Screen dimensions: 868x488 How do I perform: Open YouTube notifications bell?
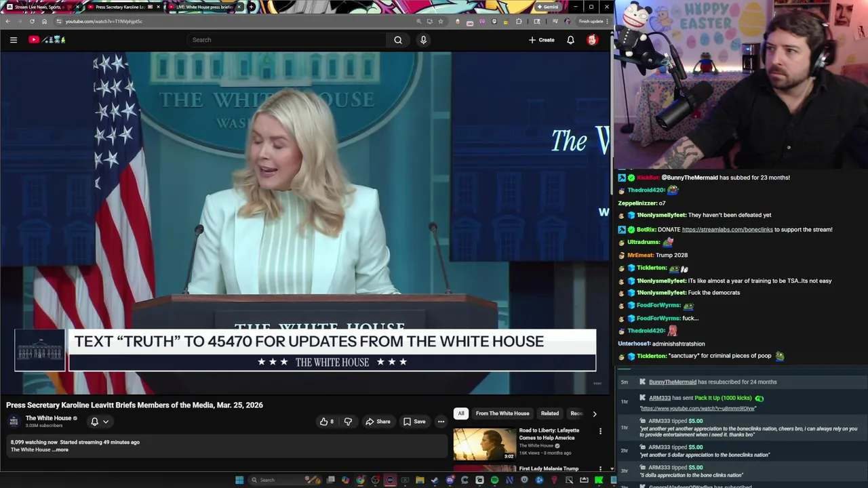coord(570,40)
